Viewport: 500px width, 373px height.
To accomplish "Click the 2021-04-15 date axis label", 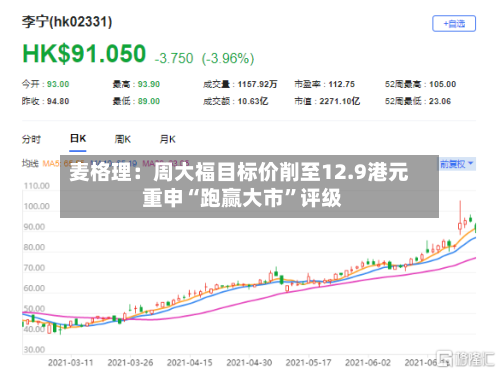I will [189, 363].
